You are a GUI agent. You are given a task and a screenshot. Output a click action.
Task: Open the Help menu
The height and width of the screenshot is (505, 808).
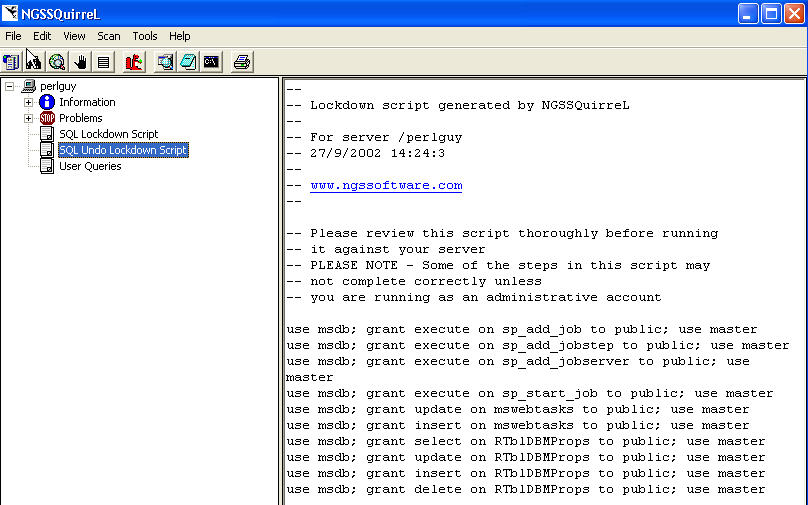point(179,36)
